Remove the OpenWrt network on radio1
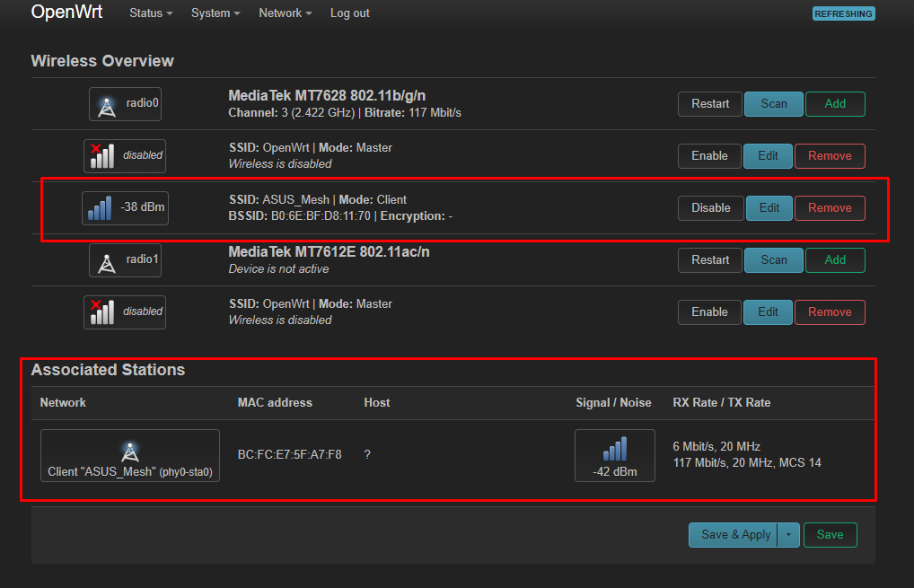Image resolution: width=914 pixels, height=588 pixels. [x=830, y=312]
